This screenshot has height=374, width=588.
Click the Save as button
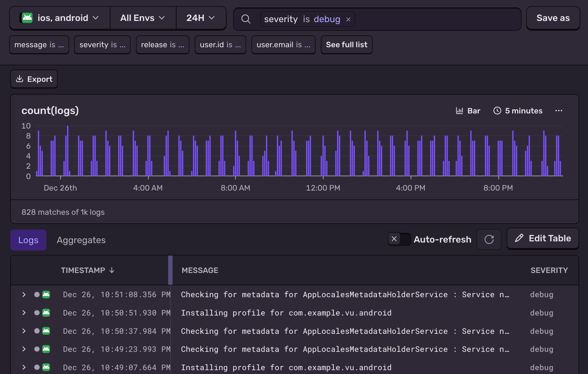553,18
